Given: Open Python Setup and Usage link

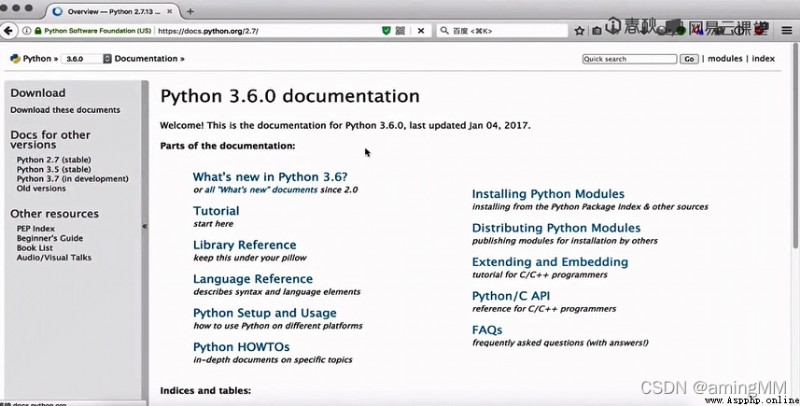Looking at the screenshot, I should click(264, 313).
